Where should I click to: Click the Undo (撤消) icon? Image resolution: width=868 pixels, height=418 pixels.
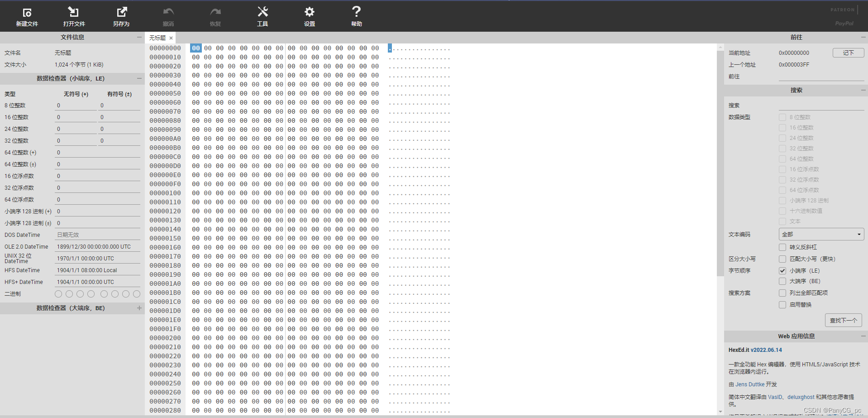(168, 12)
